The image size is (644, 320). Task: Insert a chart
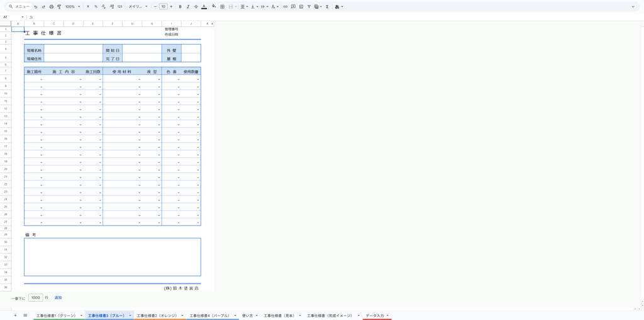[x=301, y=6]
